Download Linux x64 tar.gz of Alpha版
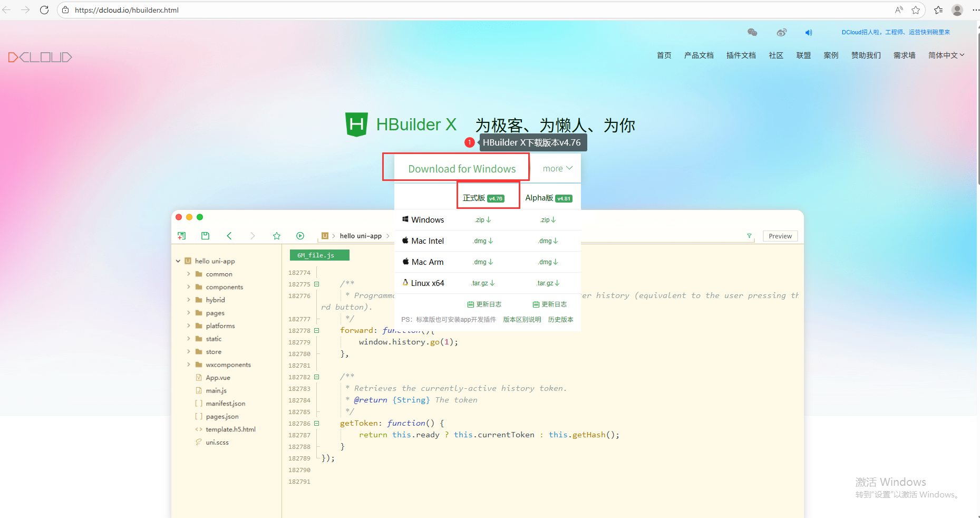This screenshot has height=518, width=980. (x=548, y=283)
